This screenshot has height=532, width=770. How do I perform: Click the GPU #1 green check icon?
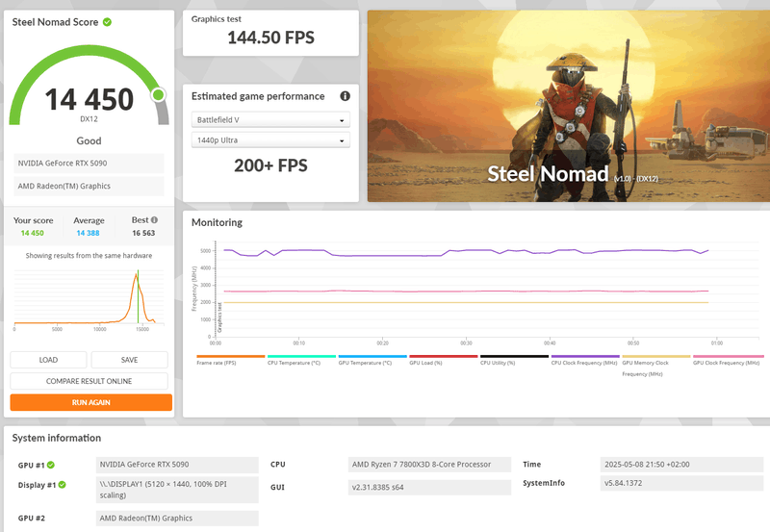point(51,465)
